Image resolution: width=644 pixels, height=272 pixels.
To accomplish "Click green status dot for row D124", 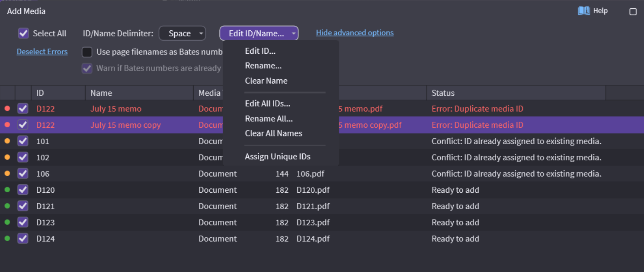I will coord(7,239).
